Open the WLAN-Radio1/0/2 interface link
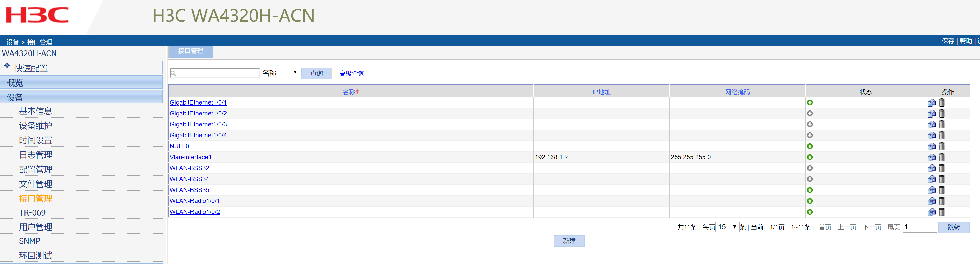The height and width of the screenshot is (264, 980). pos(195,212)
